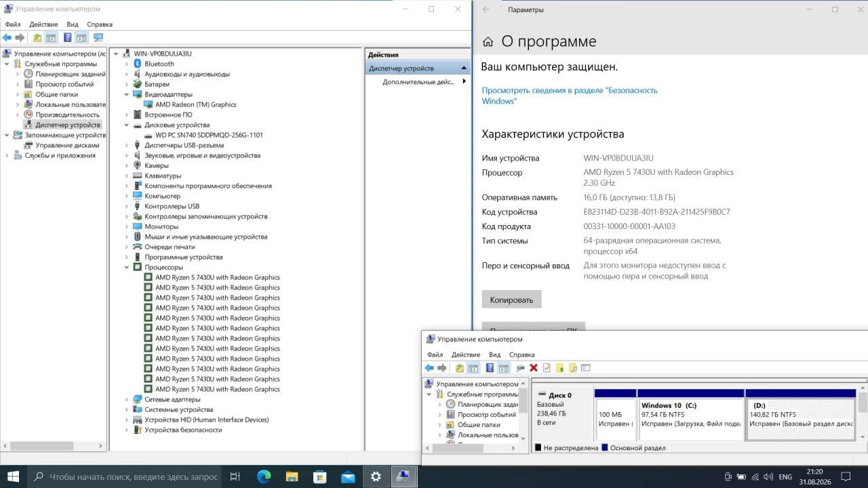Viewport: 868px width, 488px height.
Task: Select Управление дисками in left tree
Action: (67, 145)
